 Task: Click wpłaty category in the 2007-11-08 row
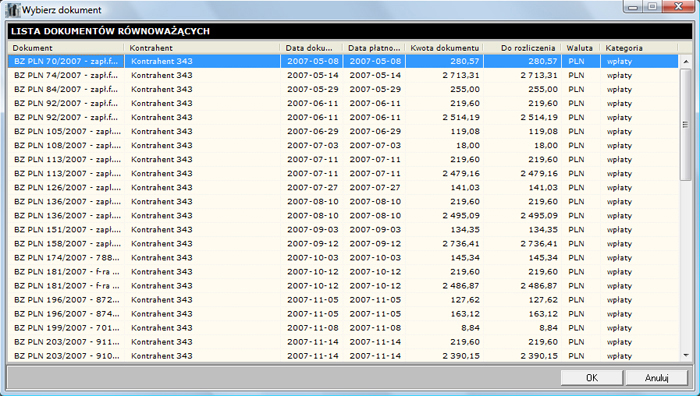pos(619,328)
